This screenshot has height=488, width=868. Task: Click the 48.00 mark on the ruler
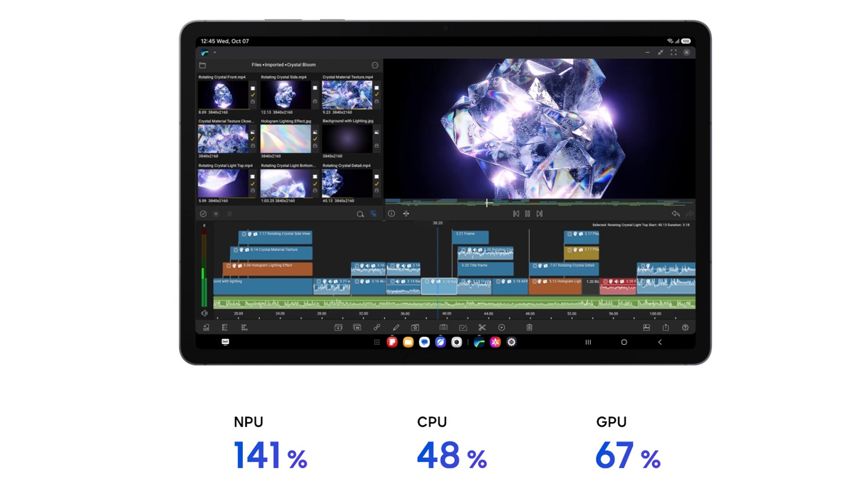530,313
